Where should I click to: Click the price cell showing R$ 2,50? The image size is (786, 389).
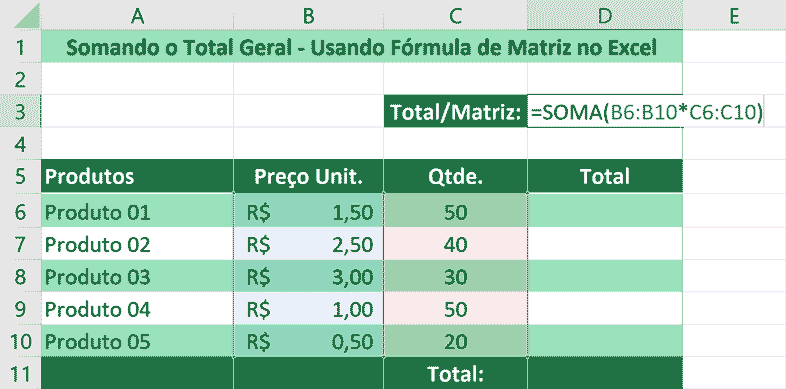(x=308, y=244)
